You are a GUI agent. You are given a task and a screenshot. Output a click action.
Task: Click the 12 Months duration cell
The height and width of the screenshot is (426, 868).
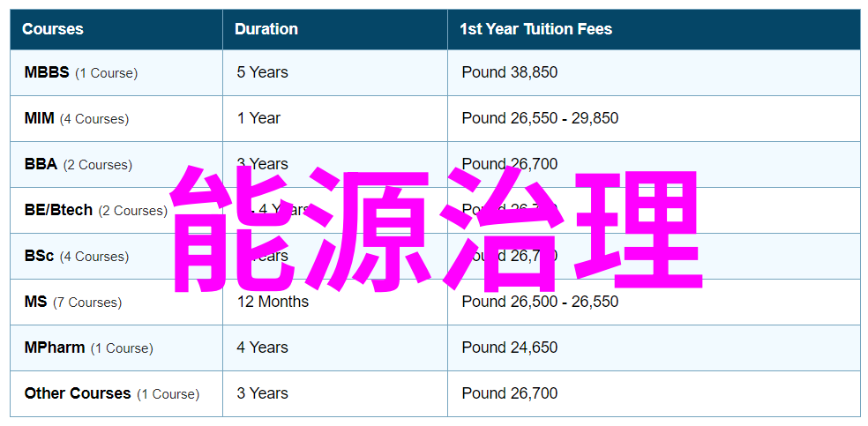tap(273, 302)
